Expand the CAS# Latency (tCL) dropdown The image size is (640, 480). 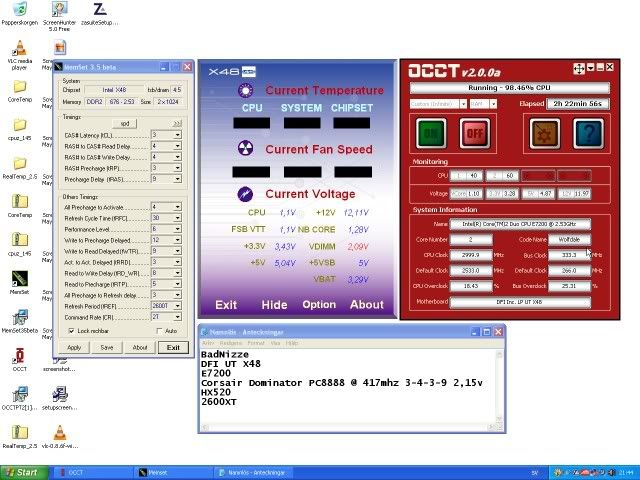point(176,135)
